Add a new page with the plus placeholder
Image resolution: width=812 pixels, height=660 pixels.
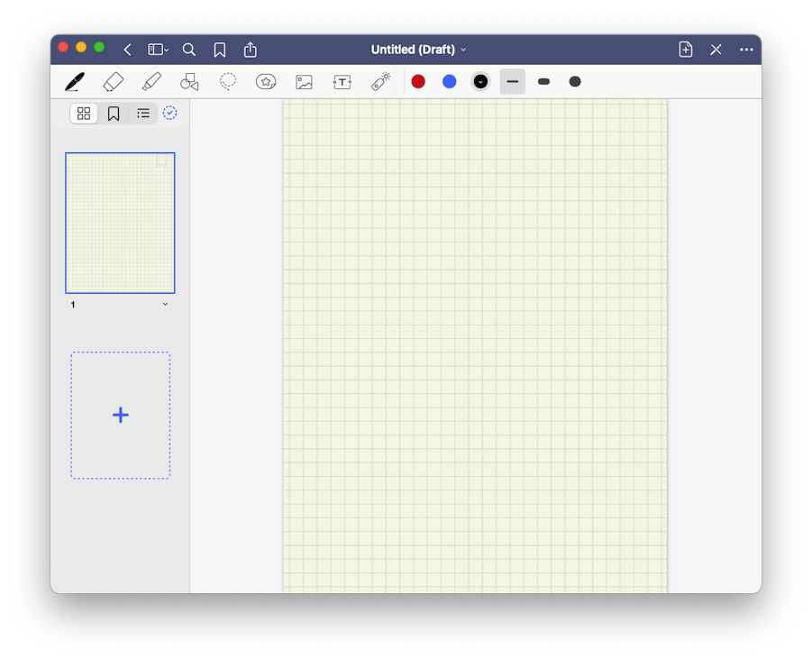click(x=120, y=415)
